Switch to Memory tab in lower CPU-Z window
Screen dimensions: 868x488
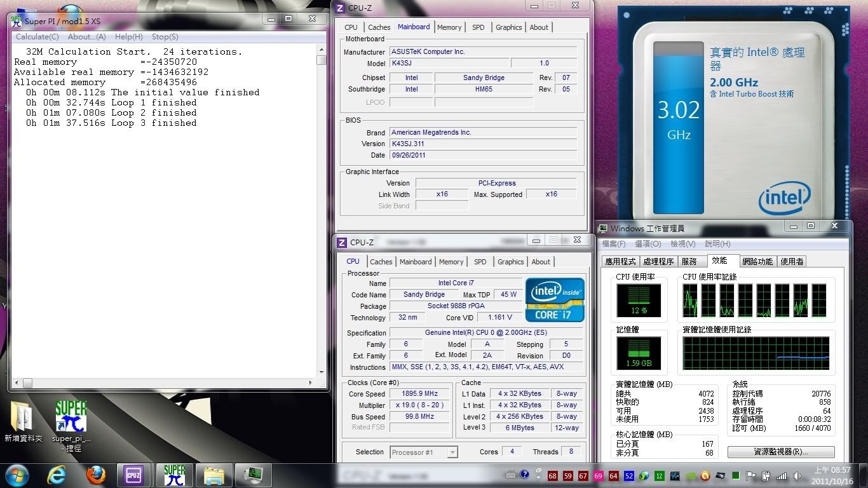451,262
